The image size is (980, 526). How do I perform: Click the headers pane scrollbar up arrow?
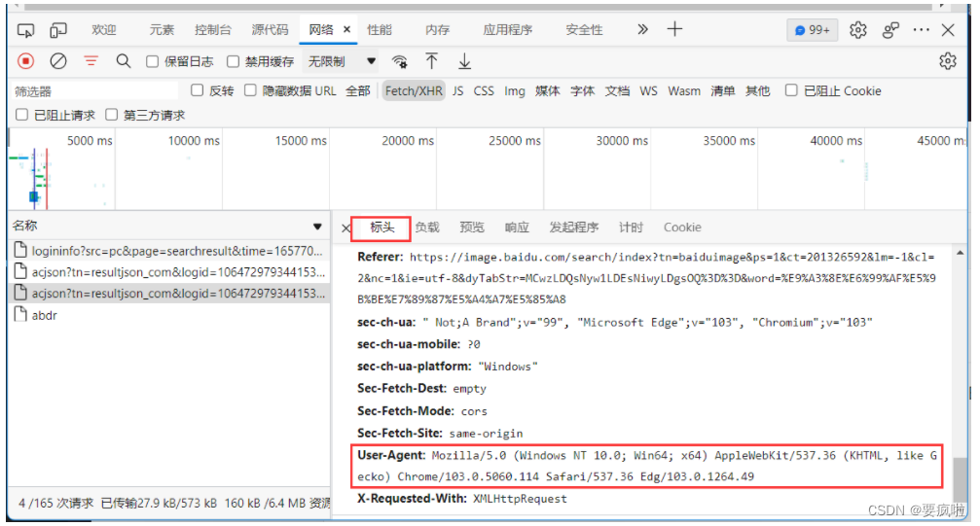[x=960, y=253]
